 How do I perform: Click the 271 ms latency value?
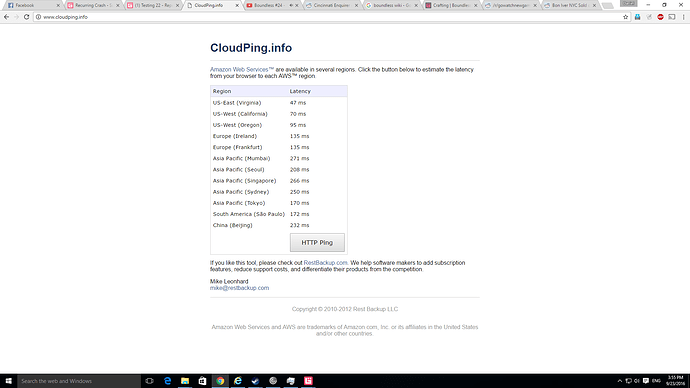(299, 158)
